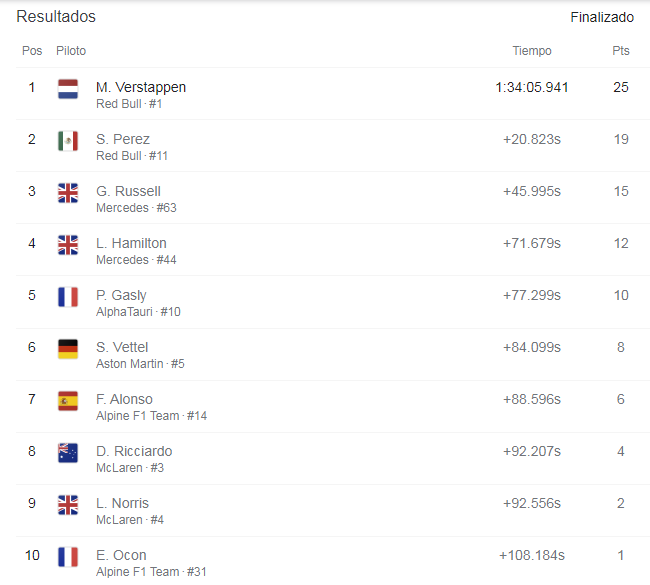Click the British flag beside L. Norris
This screenshot has width=650, height=585.
[x=68, y=505]
